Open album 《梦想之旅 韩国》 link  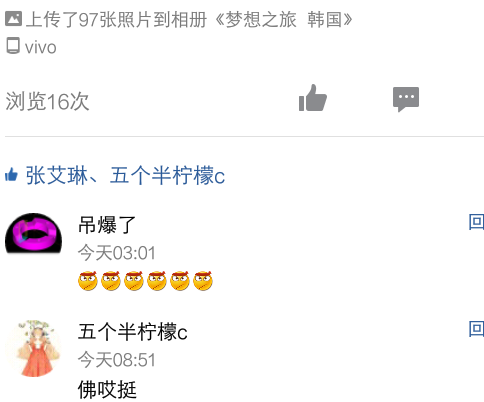click(x=283, y=19)
